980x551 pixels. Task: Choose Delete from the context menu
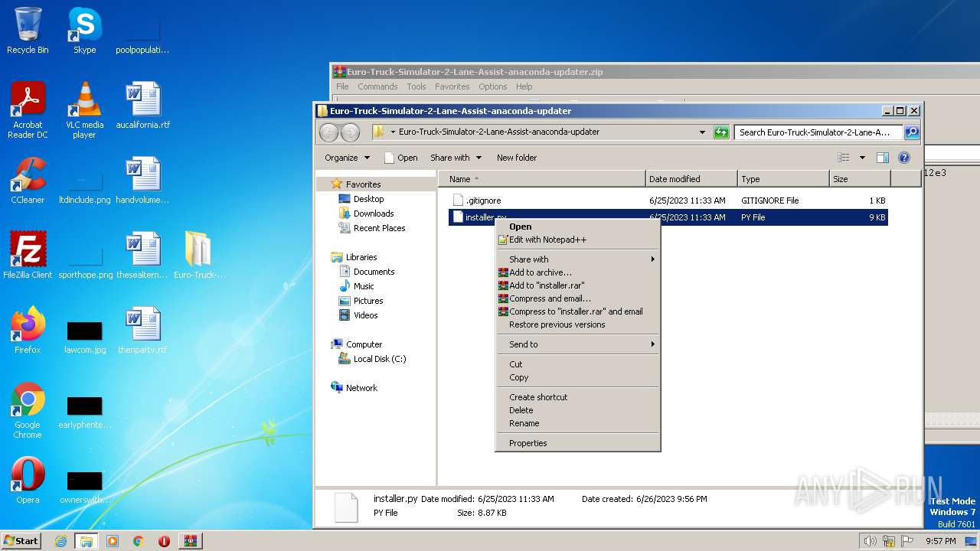pos(578,410)
